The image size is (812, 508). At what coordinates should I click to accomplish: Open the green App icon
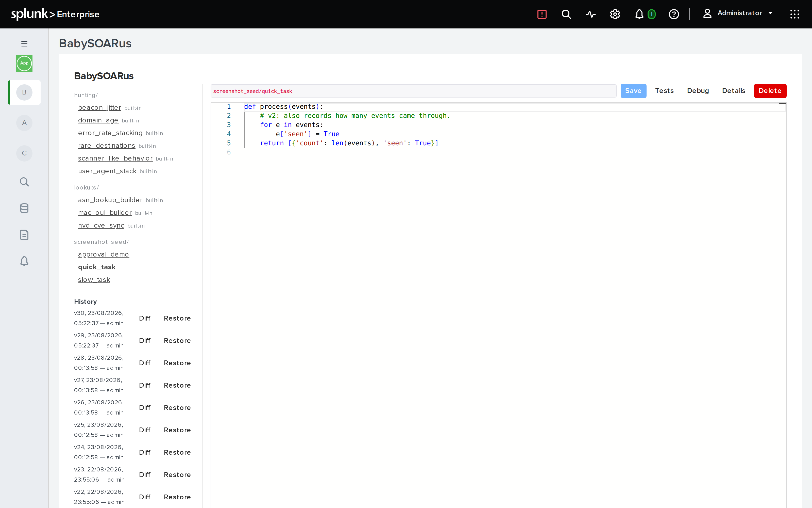coord(24,63)
